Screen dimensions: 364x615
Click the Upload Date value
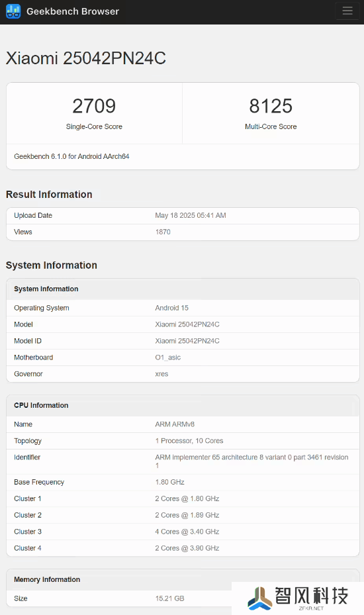(x=190, y=215)
